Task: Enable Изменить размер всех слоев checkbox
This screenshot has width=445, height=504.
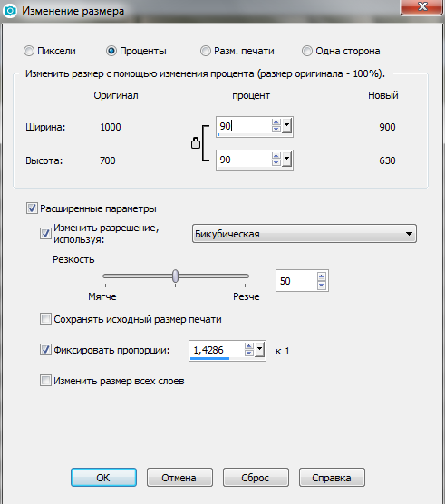Action: [45, 380]
